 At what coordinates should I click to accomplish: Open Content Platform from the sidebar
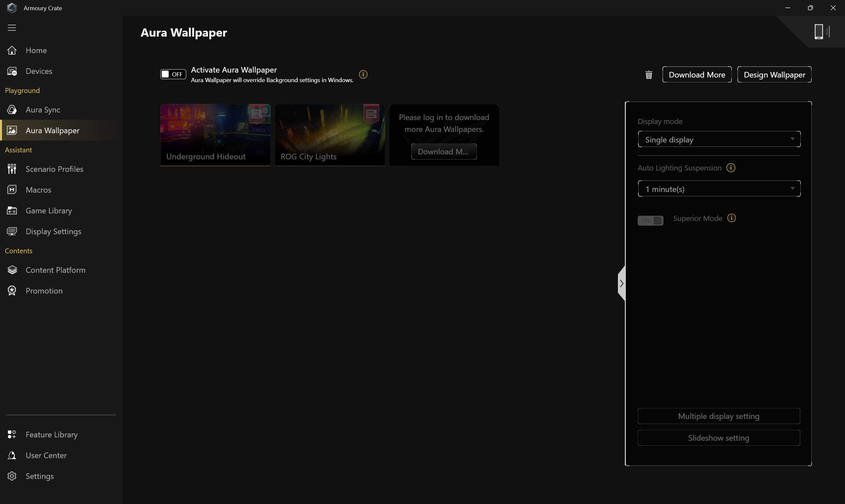pos(61,270)
